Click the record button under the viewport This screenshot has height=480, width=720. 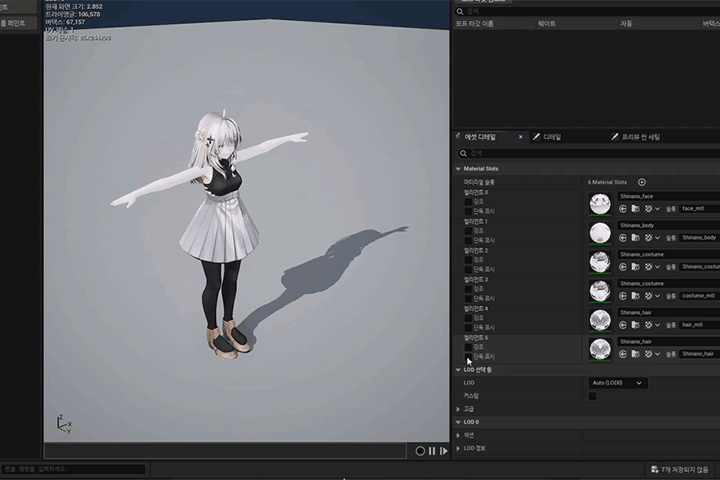coord(420,451)
